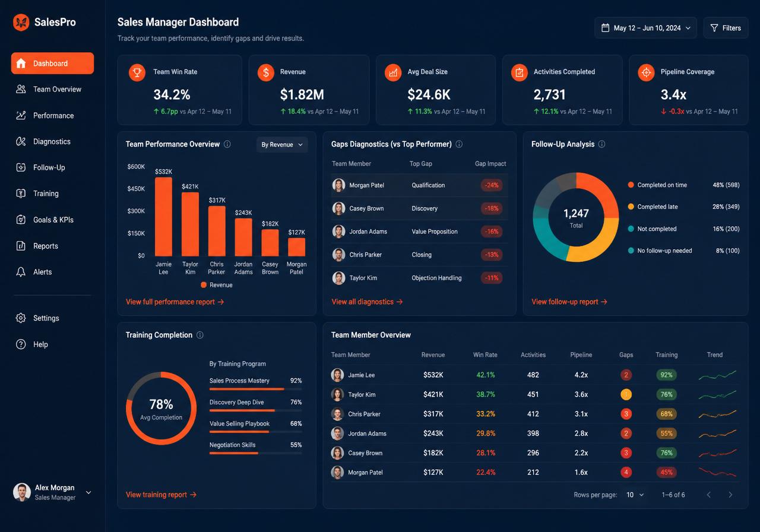The width and height of the screenshot is (760, 532).
Task: Click the Revenue dollar sign icon
Action: [266, 72]
